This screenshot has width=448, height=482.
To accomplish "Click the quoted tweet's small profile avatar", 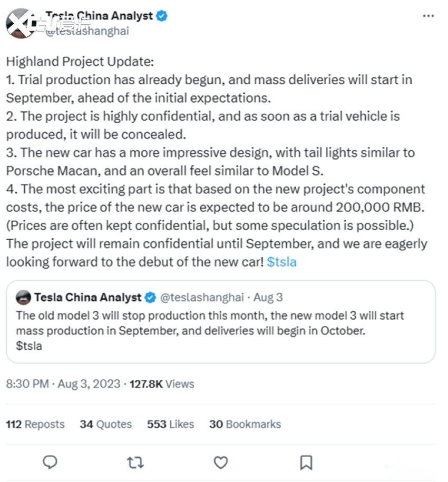I will pos(23,298).
